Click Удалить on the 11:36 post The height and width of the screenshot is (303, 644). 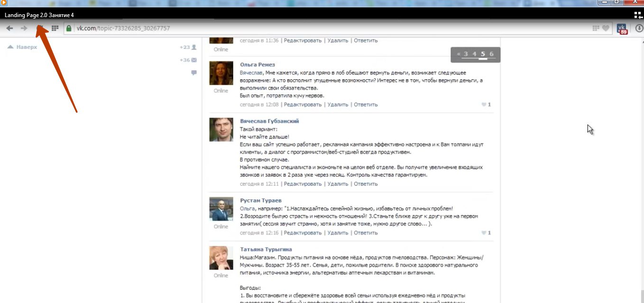tap(338, 40)
